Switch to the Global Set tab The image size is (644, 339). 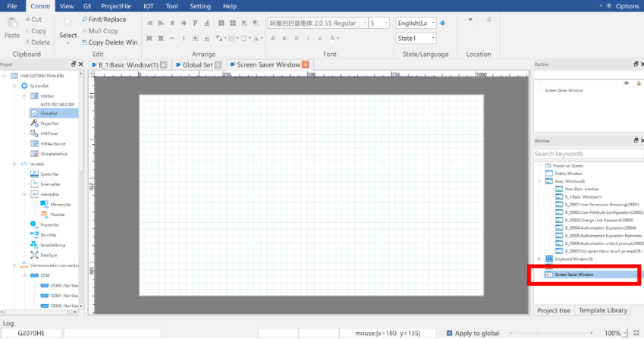pos(197,65)
